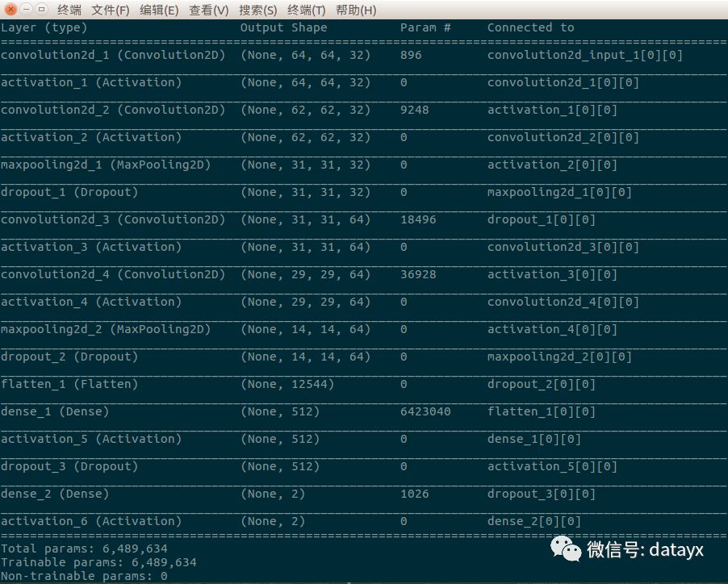Open the 查看(V) menu
728x584 pixels.
coord(208,10)
